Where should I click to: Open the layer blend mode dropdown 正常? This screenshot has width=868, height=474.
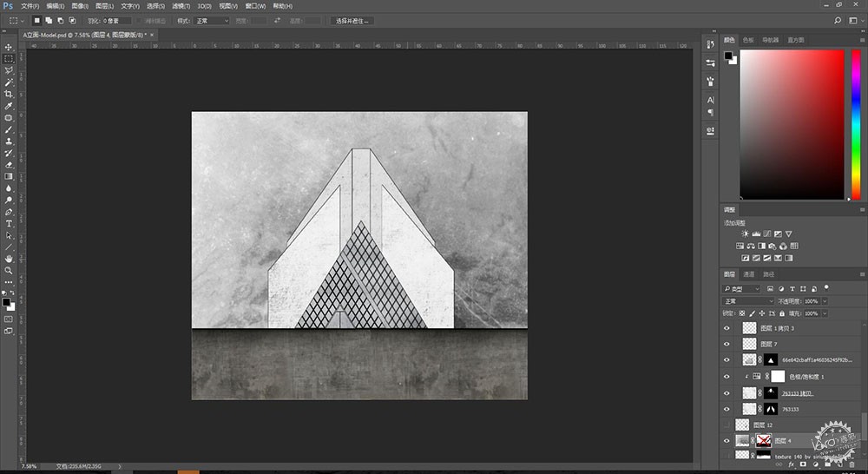(748, 301)
